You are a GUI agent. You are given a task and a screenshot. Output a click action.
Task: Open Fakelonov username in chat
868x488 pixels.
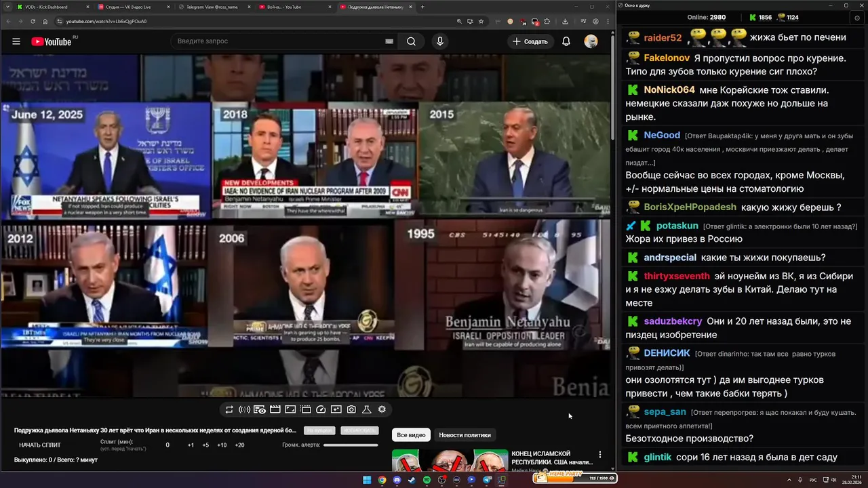pos(667,58)
